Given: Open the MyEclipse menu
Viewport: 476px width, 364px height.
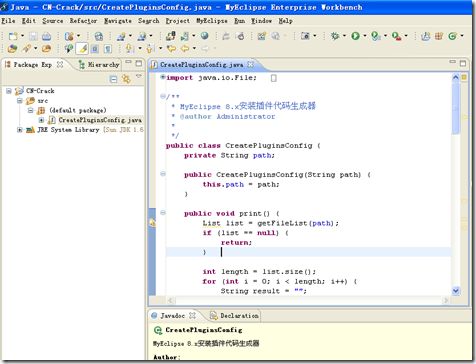Looking at the screenshot, I should [x=212, y=21].
